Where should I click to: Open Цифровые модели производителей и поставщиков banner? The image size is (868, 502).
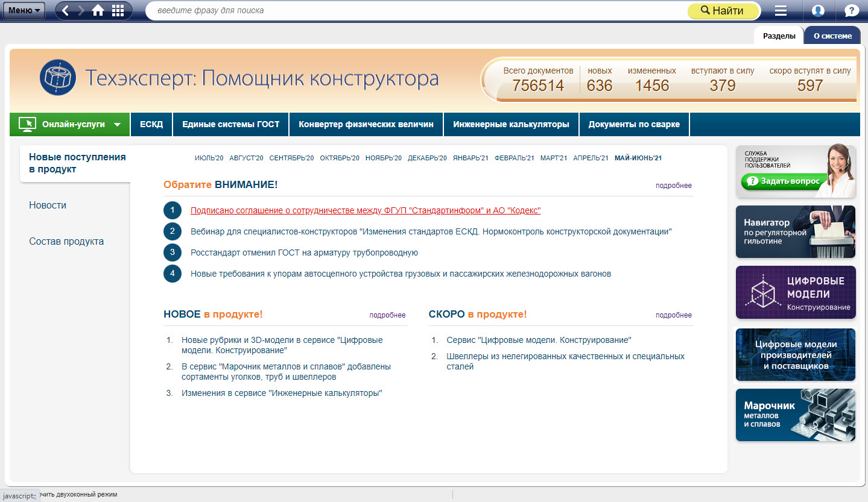(x=796, y=355)
